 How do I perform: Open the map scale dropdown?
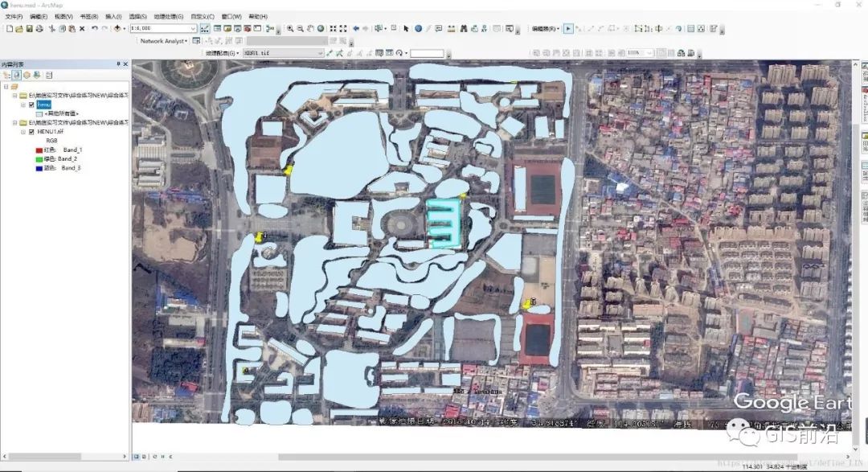click(193, 28)
